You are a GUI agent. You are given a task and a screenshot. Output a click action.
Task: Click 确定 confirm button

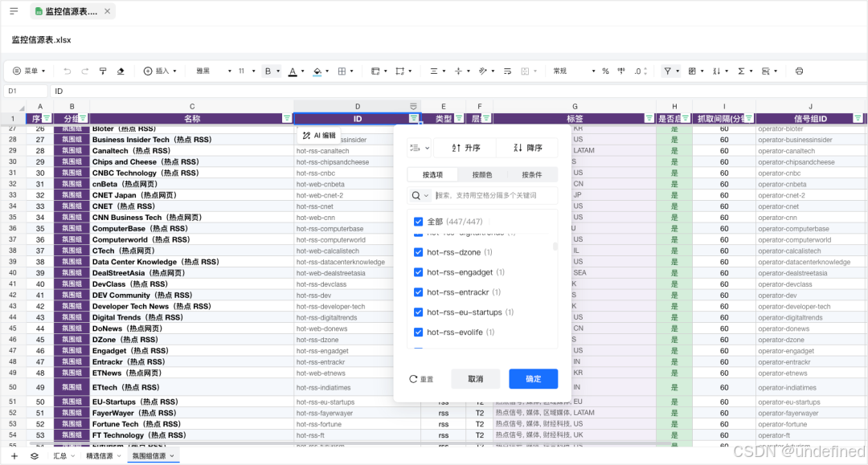coord(533,379)
